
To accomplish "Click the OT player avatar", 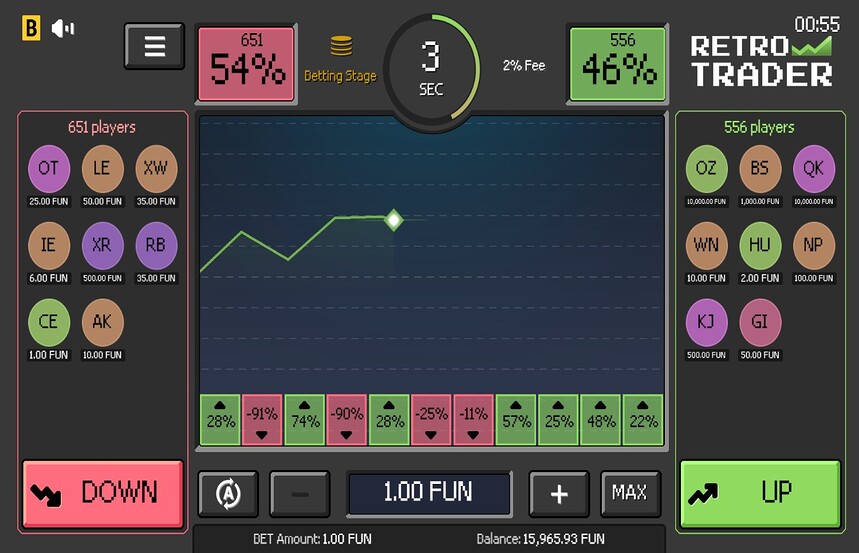I will pos(49,168).
